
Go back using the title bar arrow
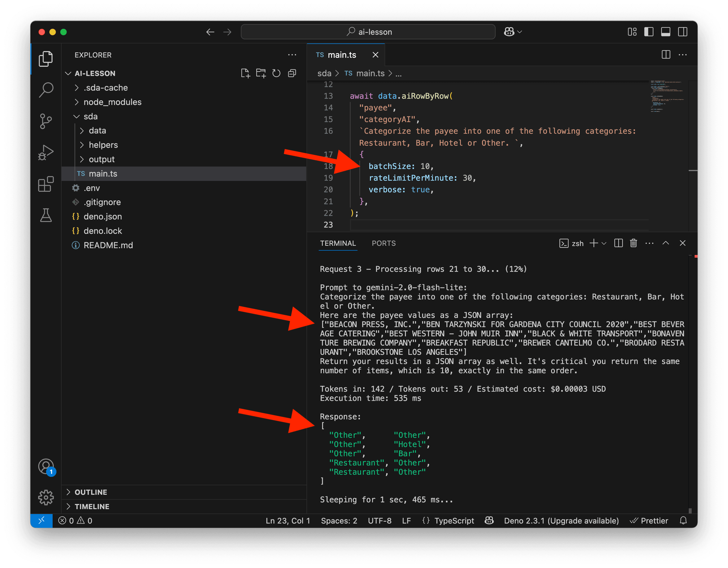pos(210,32)
